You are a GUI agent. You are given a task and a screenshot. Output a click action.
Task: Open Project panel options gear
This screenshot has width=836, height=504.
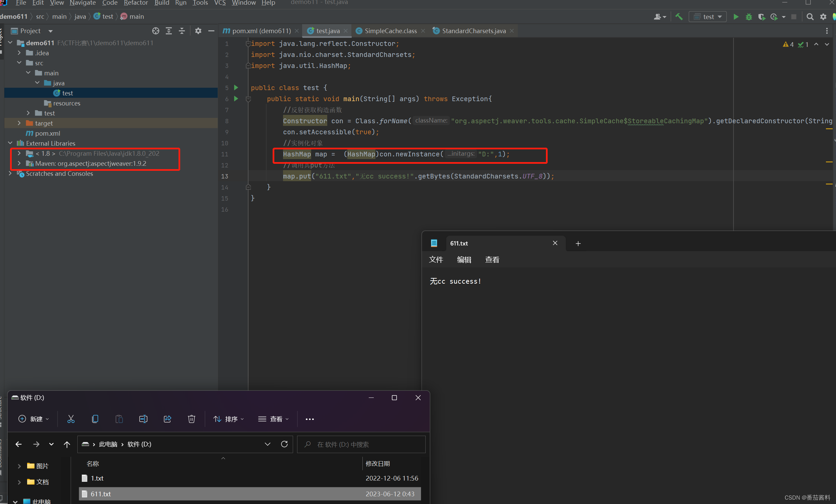tap(198, 31)
